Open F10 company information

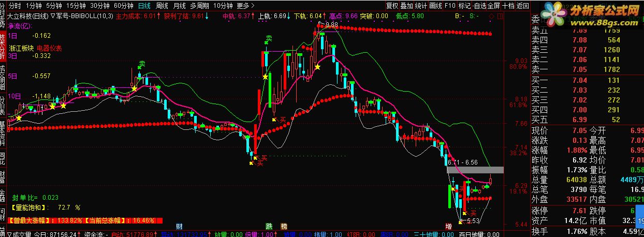click(450, 6)
